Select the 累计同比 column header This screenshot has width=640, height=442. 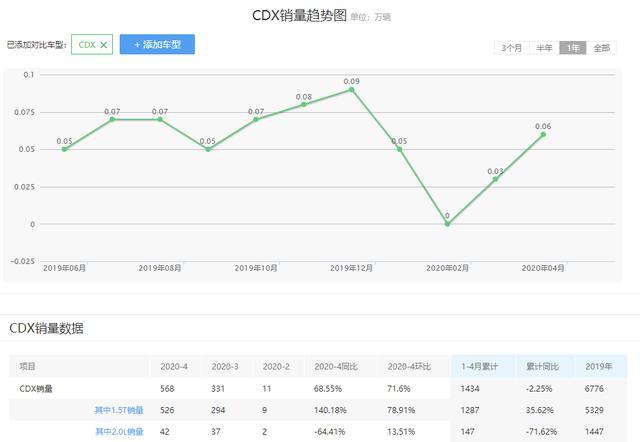click(542, 366)
